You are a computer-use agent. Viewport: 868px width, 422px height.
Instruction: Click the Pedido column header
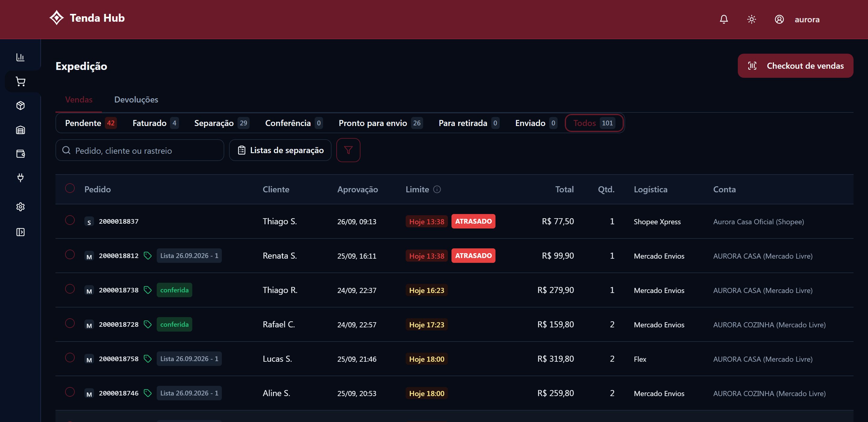point(97,189)
